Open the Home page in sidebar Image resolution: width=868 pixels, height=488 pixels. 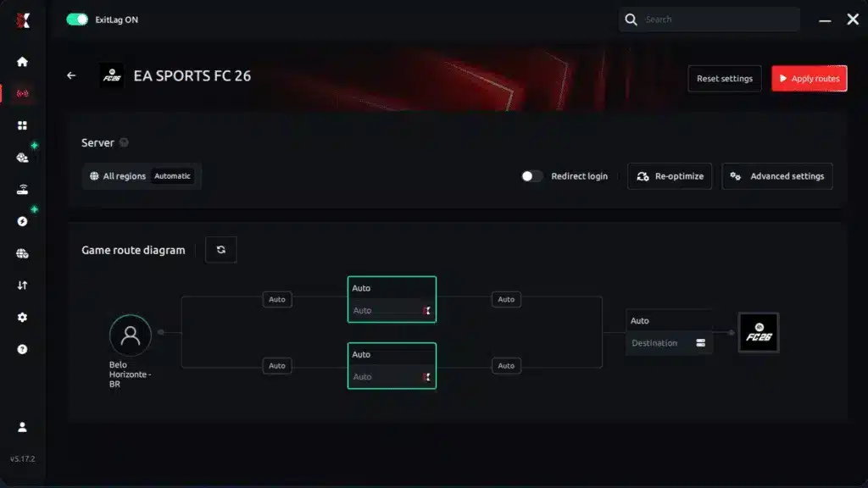[x=22, y=61]
